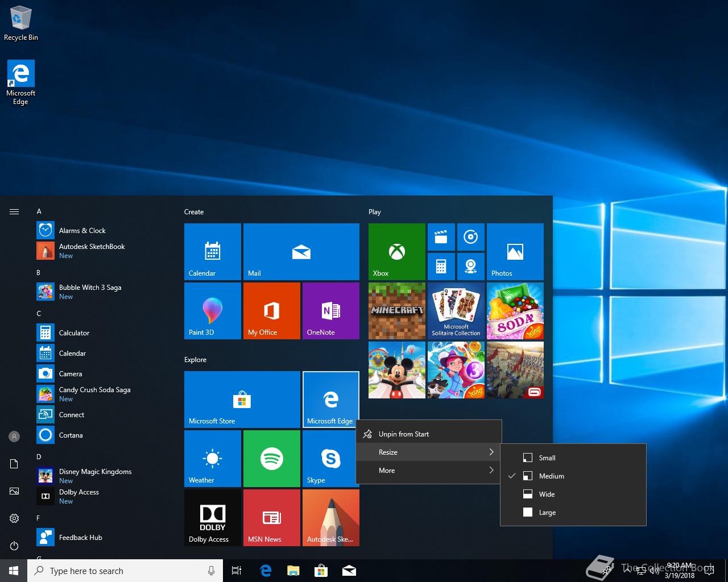The image size is (728, 582).
Task: Select the Microsoft Edge desktop shortcut
Action: 21,83
